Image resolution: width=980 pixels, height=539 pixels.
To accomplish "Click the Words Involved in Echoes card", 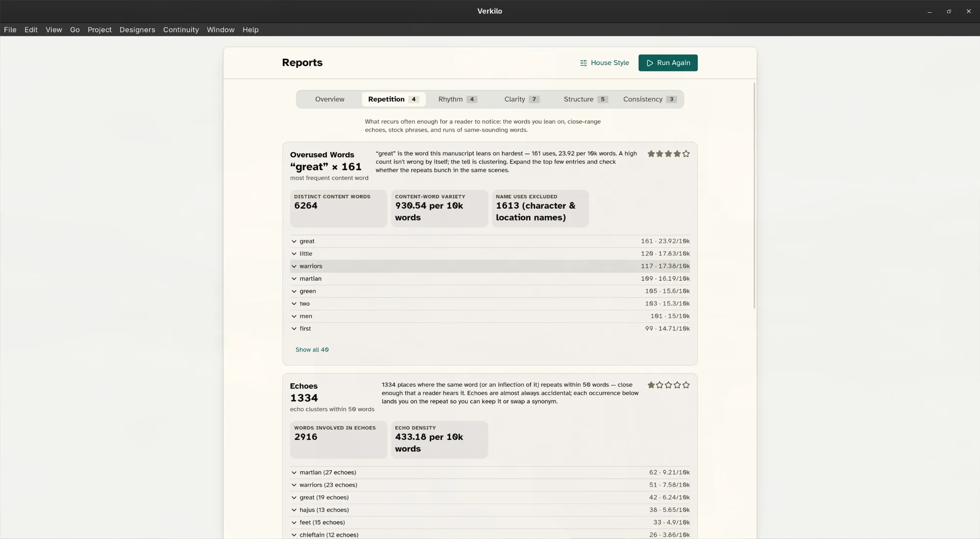I will (339, 440).
